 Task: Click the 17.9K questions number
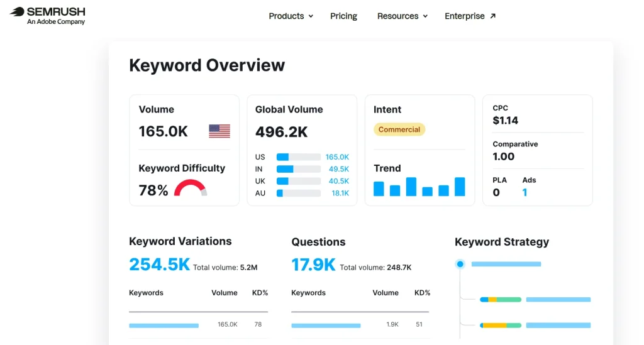313,265
